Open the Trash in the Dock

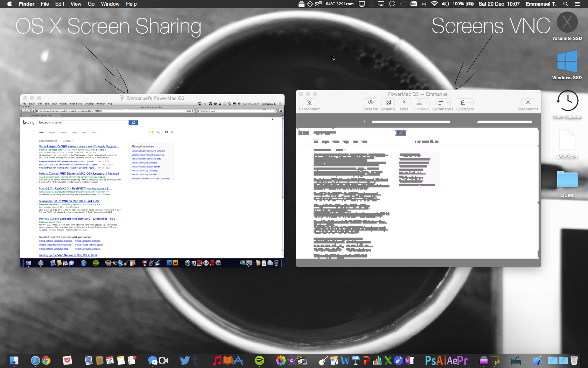click(574, 360)
